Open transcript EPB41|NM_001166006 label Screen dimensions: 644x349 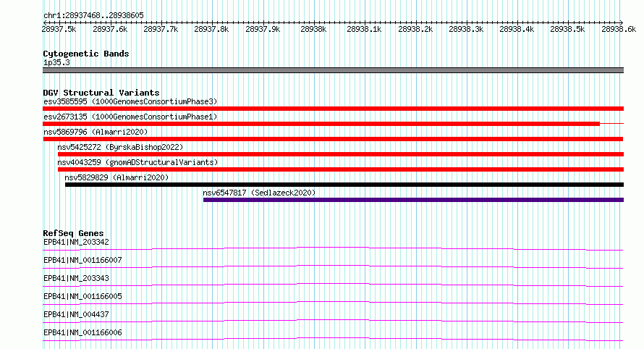pos(82,332)
